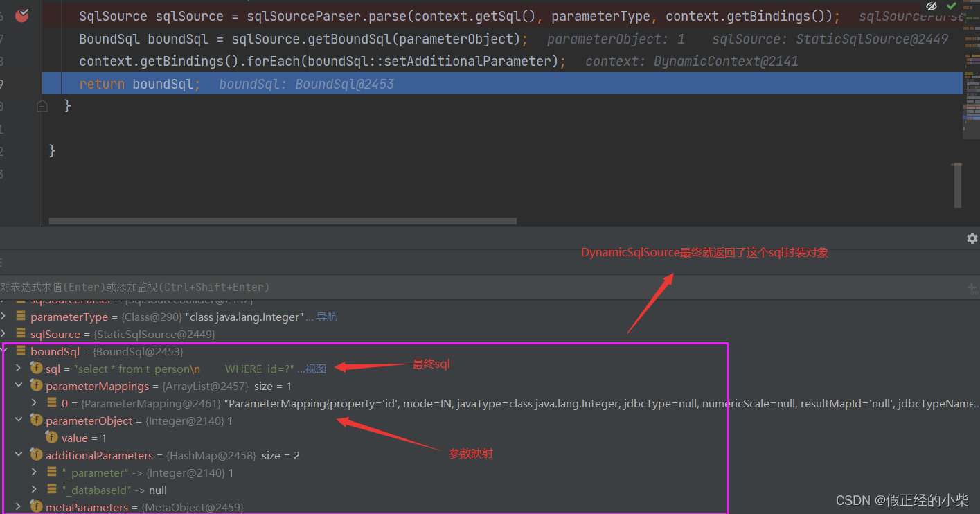Click the object icon beside sqlSource

tap(20, 334)
